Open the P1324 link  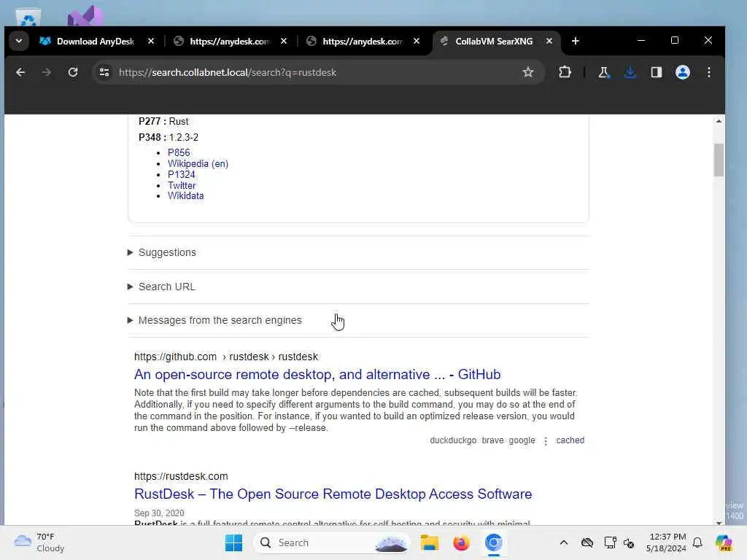click(x=181, y=174)
